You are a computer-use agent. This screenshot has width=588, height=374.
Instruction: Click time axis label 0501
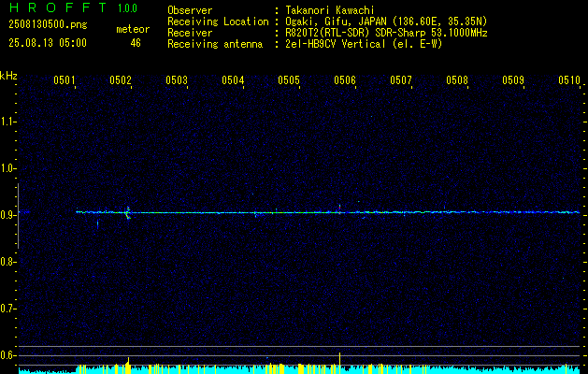[65, 79]
